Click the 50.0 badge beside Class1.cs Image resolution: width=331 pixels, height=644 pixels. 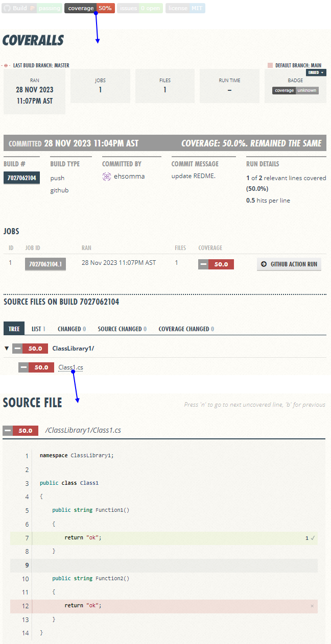point(36,367)
